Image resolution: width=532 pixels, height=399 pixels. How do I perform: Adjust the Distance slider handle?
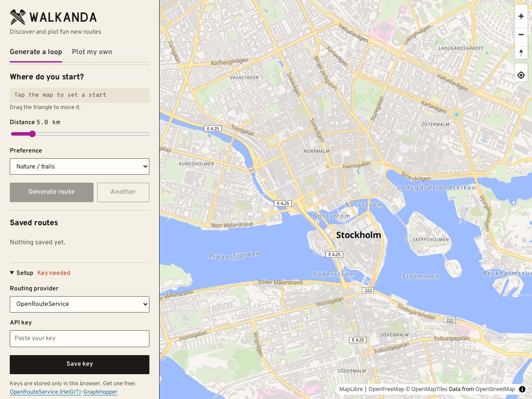[32, 134]
